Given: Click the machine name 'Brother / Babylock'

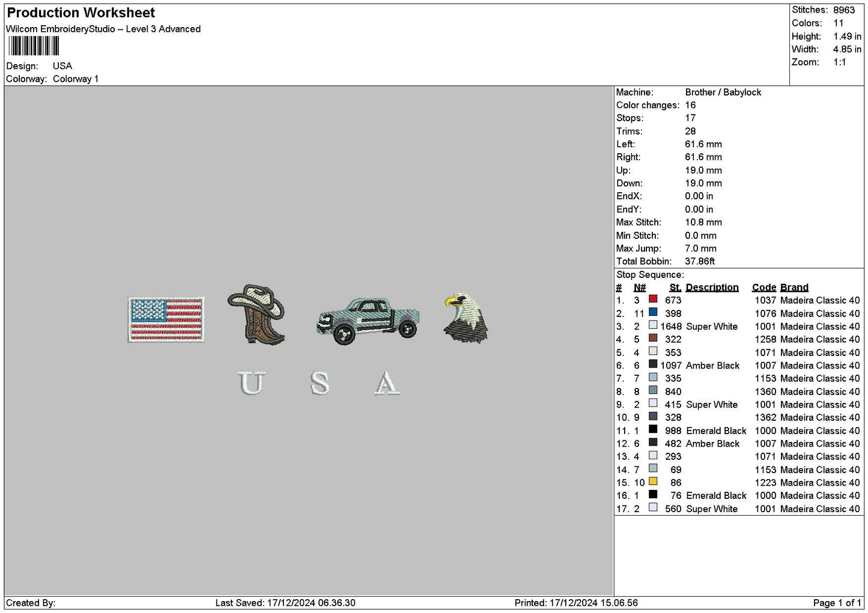Looking at the screenshot, I should (723, 92).
